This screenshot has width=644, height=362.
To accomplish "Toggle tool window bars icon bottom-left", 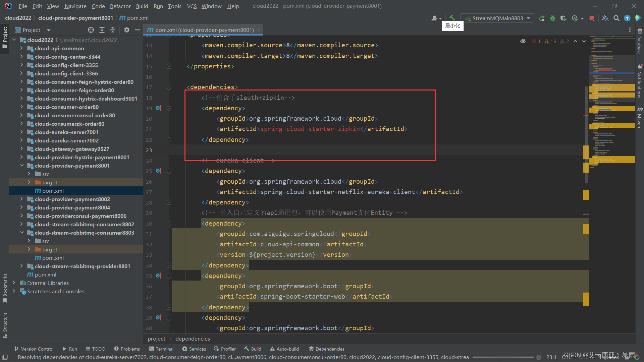I will click(x=5, y=357).
